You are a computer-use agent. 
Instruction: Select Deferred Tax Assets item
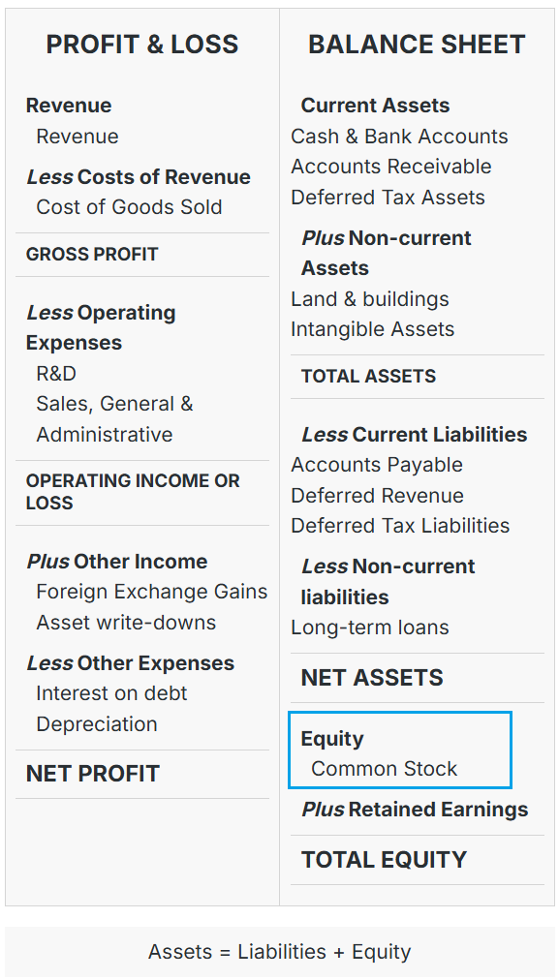[x=388, y=198]
